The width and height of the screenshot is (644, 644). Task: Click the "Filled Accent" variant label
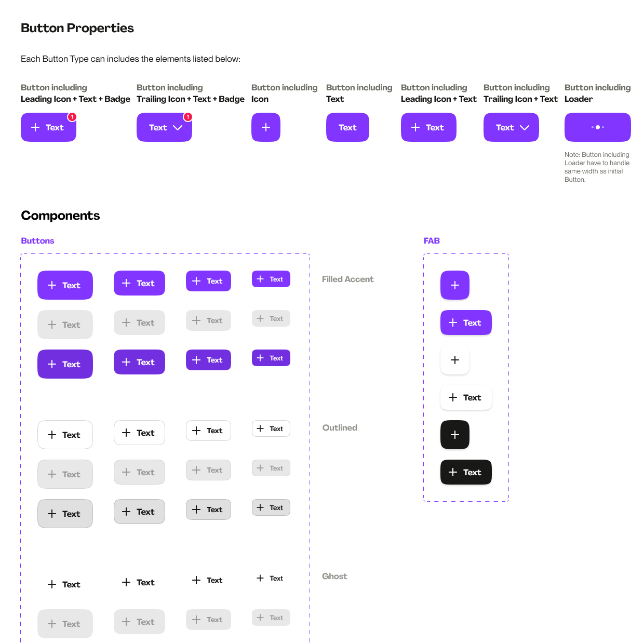click(x=347, y=279)
